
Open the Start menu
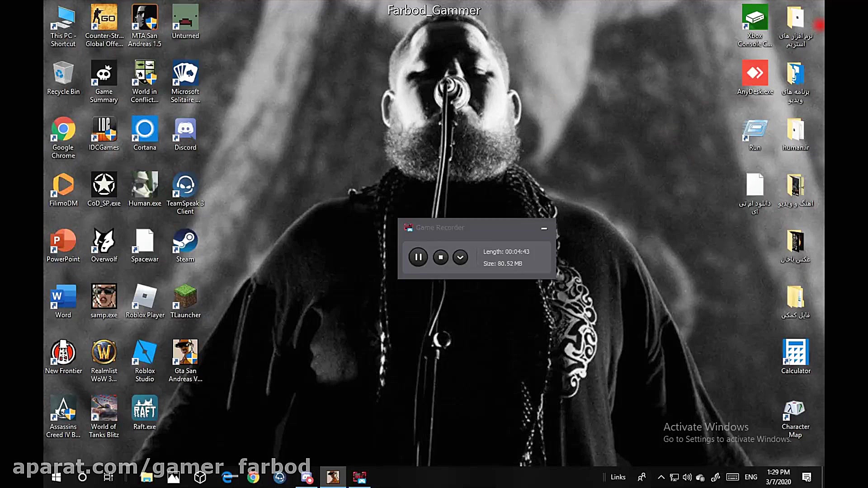click(56, 477)
